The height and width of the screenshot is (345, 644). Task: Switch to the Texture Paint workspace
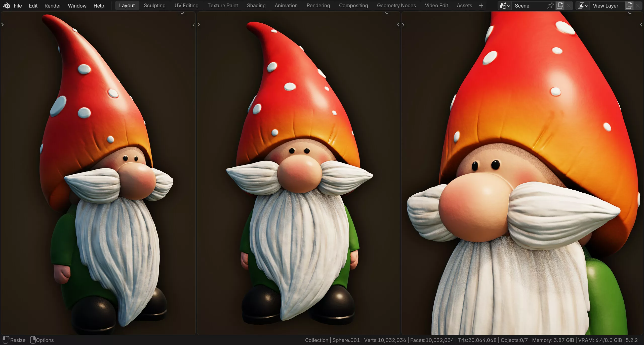[223, 6]
